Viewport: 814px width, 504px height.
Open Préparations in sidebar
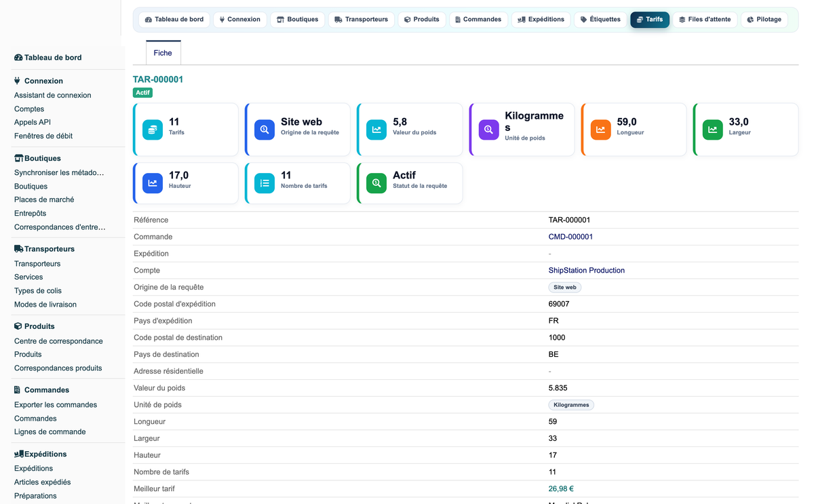coord(35,496)
